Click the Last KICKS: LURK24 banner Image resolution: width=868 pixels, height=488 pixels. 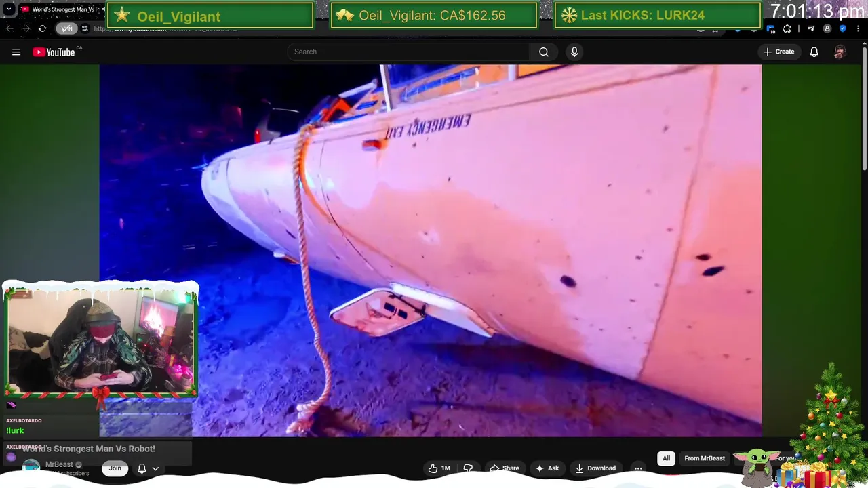(x=657, y=15)
